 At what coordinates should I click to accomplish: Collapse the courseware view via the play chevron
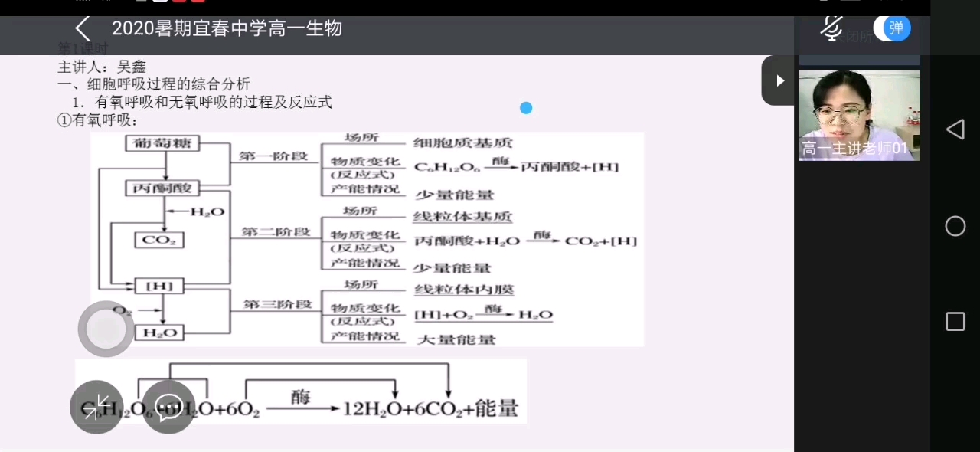click(x=779, y=80)
